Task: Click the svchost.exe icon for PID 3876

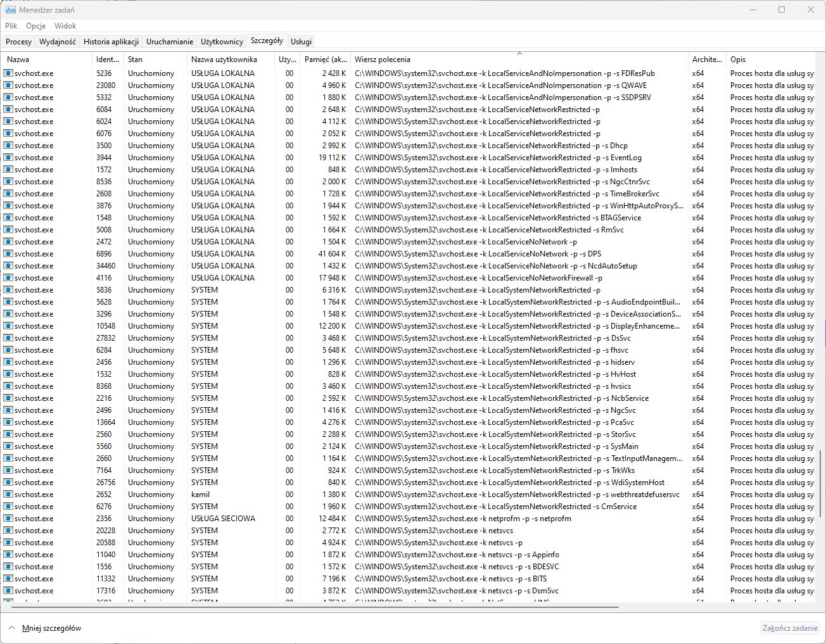Action: tap(8, 206)
